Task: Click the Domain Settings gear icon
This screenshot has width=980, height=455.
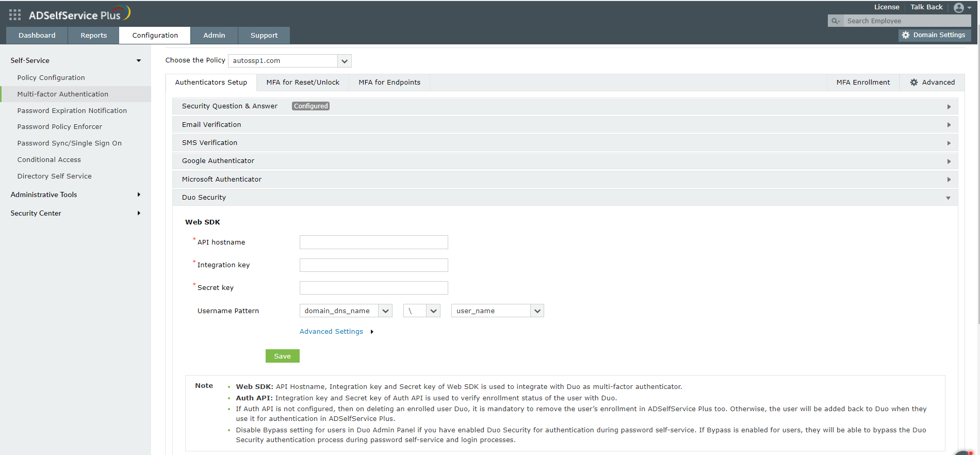Action: 906,35
